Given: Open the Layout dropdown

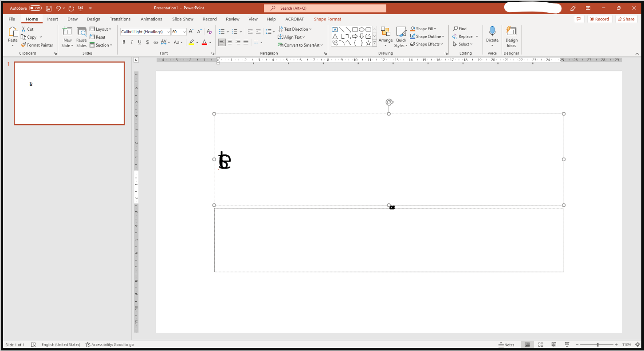Looking at the screenshot, I should (101, 29).
